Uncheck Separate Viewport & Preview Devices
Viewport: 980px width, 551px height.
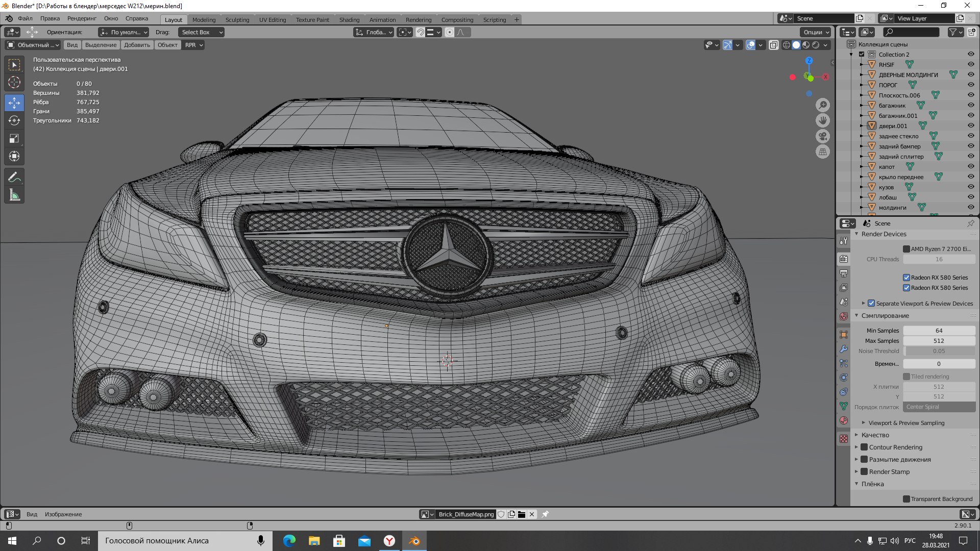[871, 303]
